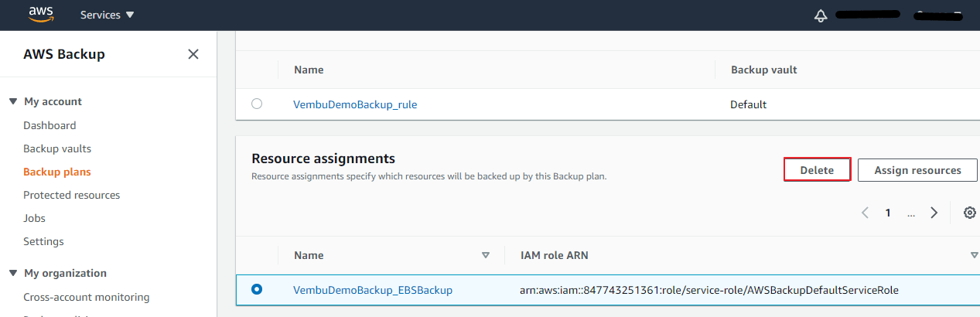Go to Dashboard in sidebar
Viewport: 980px width, 317px height.
point(50,125)
